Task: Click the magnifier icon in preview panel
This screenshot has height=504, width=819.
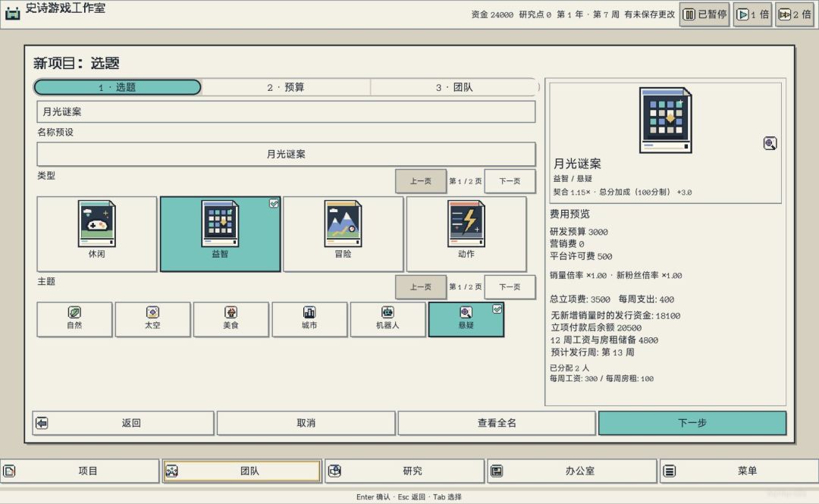Action: point(770,143)
